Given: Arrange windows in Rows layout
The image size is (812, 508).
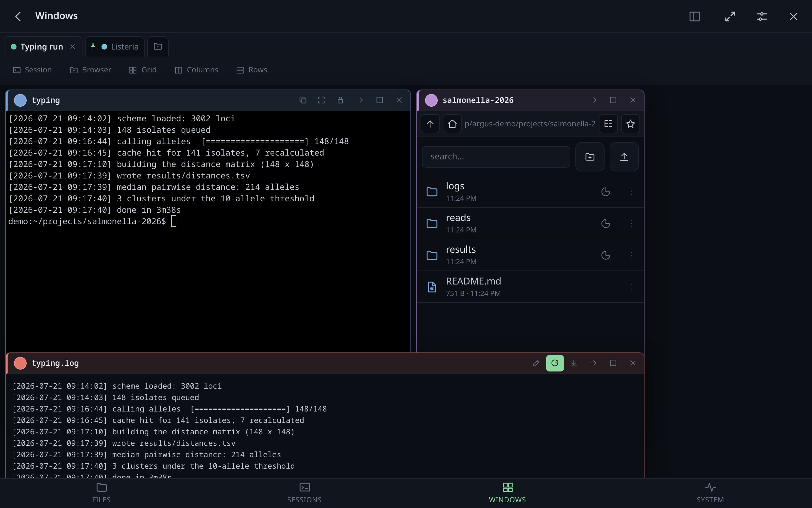Looking at the screenshot, I should pos(252,70).
